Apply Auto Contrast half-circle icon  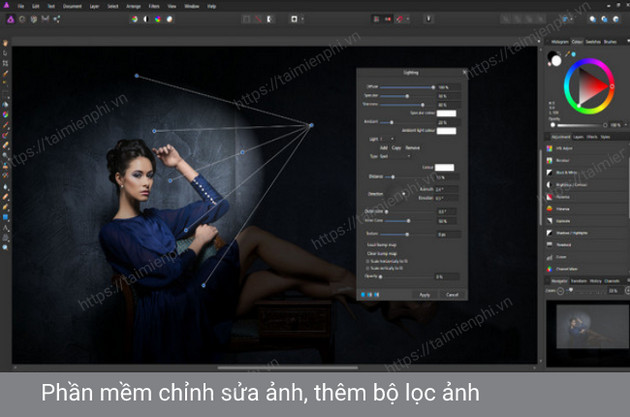pyautogui.click(x=146, y=19)
